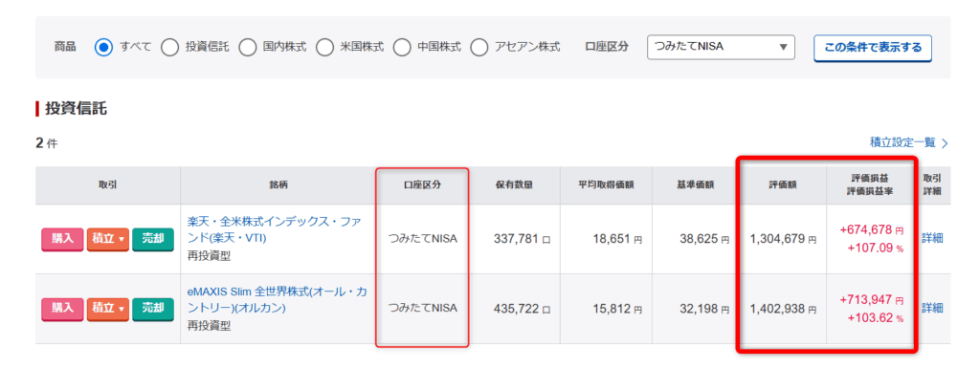The image size is (980, 368).
Task: Select the 投資信託 radio button
Action: click(169, 48)
